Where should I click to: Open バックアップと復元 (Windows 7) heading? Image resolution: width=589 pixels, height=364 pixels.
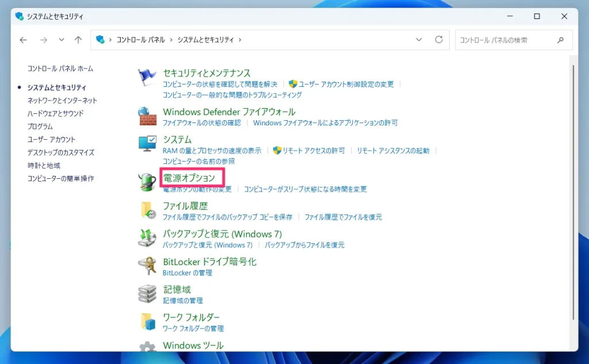tap(223, 233)
